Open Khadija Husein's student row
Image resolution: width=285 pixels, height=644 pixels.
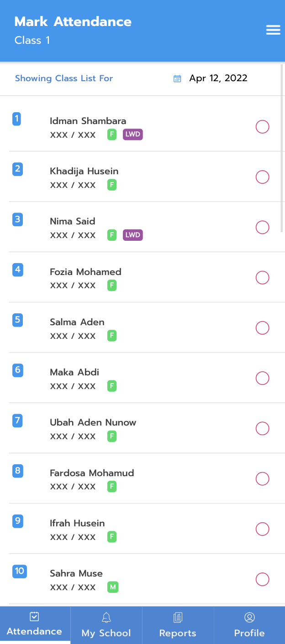pos(84,171)
